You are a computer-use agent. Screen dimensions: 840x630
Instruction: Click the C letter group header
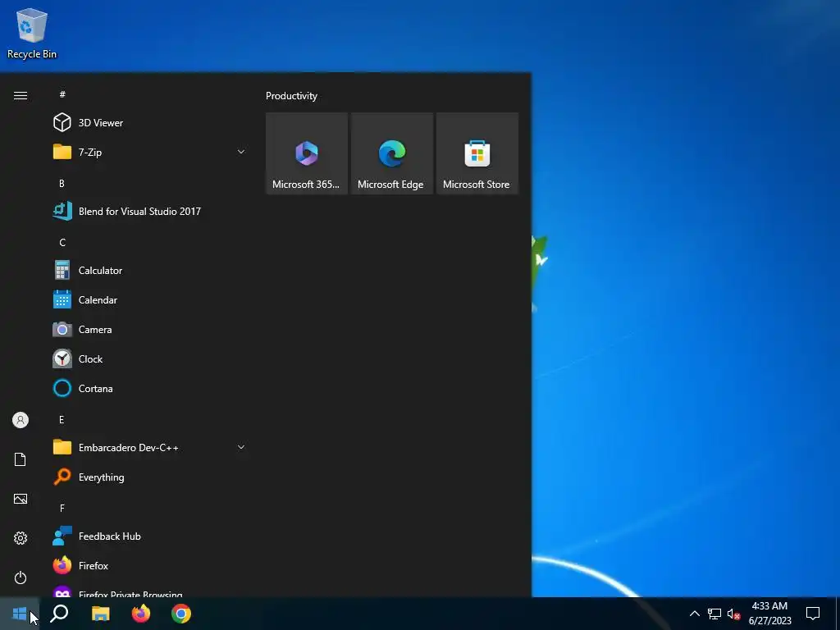coord(62,243)
